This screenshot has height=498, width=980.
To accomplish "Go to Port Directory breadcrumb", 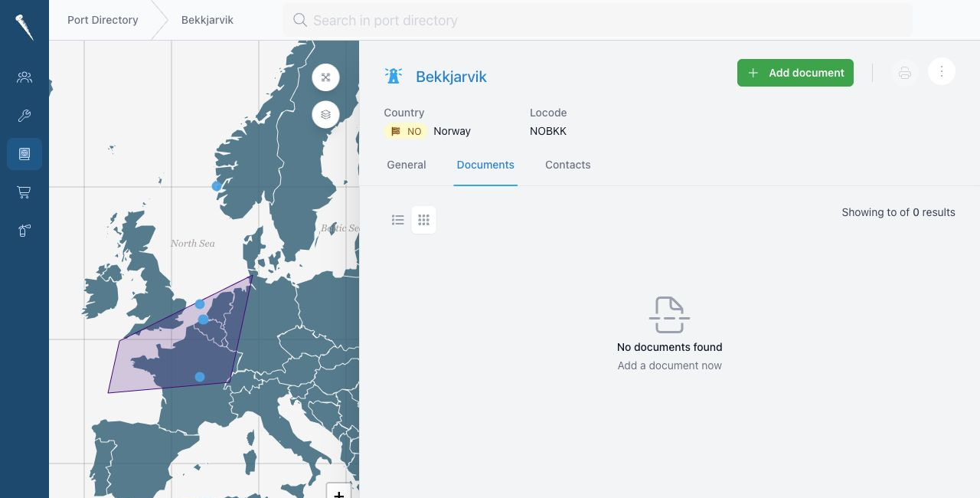I will 103,20.
